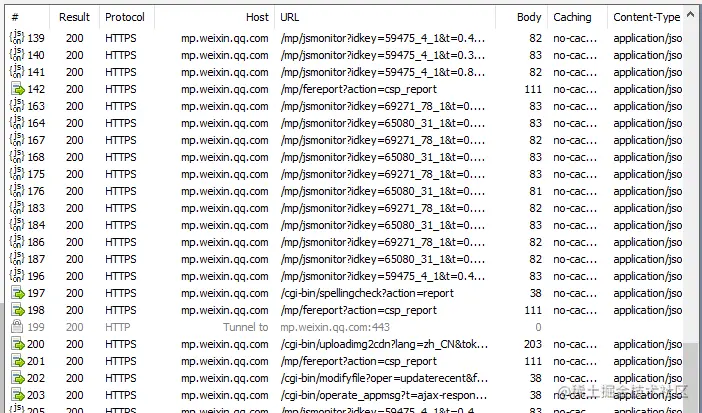Select the spellingcheck?action=report URL
This screenshot has width=702, height=413.
pos(367,293)
